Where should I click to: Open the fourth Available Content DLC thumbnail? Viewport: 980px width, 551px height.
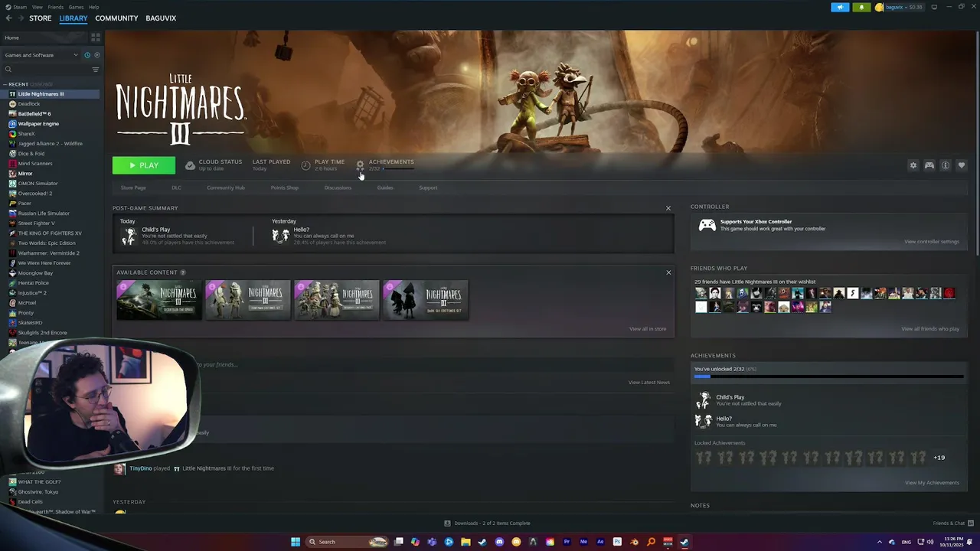tap(426, 299)
